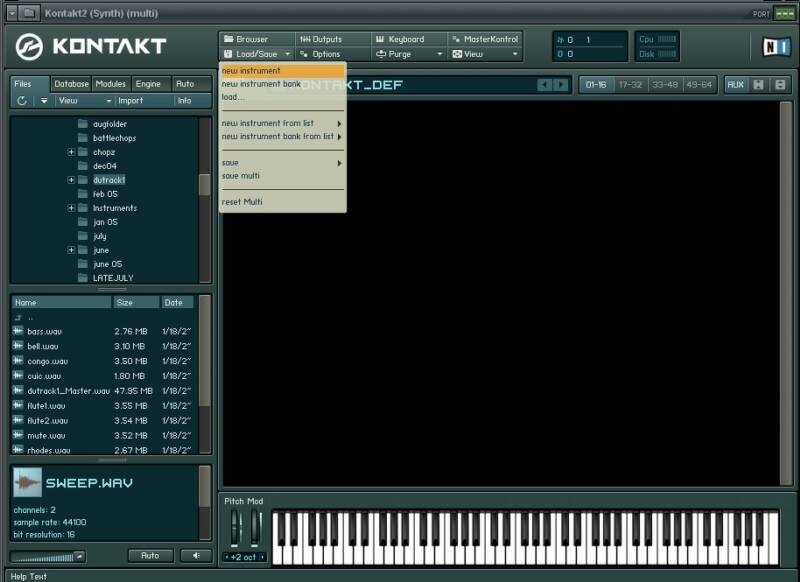The width and height of the screenshot is (800, 582).
Task: Expand the june folder
Action: point(71,250)
